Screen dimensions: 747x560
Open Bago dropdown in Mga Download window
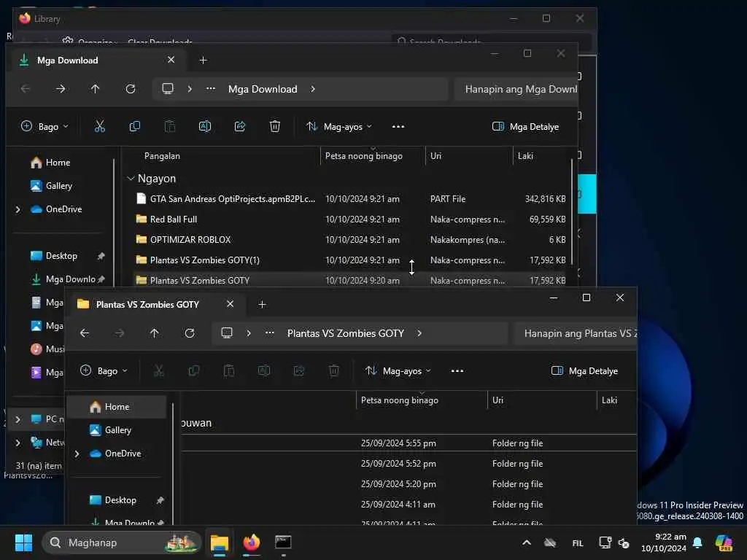(x=44, y=127)
